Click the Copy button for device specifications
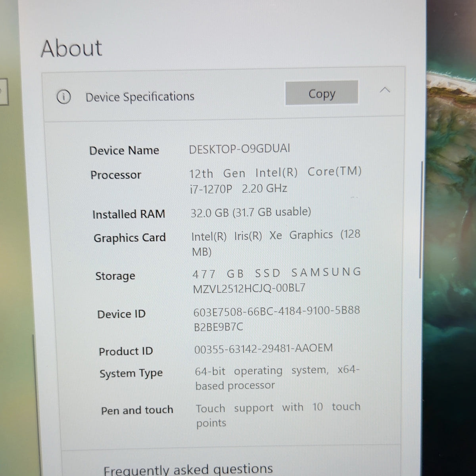Viewport: 476px width, 476px height. 322,93
